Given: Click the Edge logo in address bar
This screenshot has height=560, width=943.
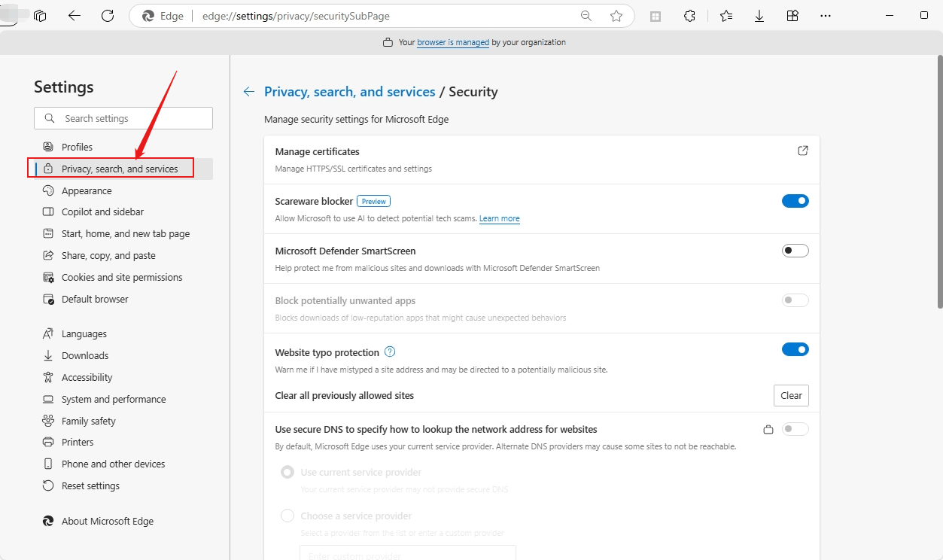Looking at the screenshot, I should point(148,16).
